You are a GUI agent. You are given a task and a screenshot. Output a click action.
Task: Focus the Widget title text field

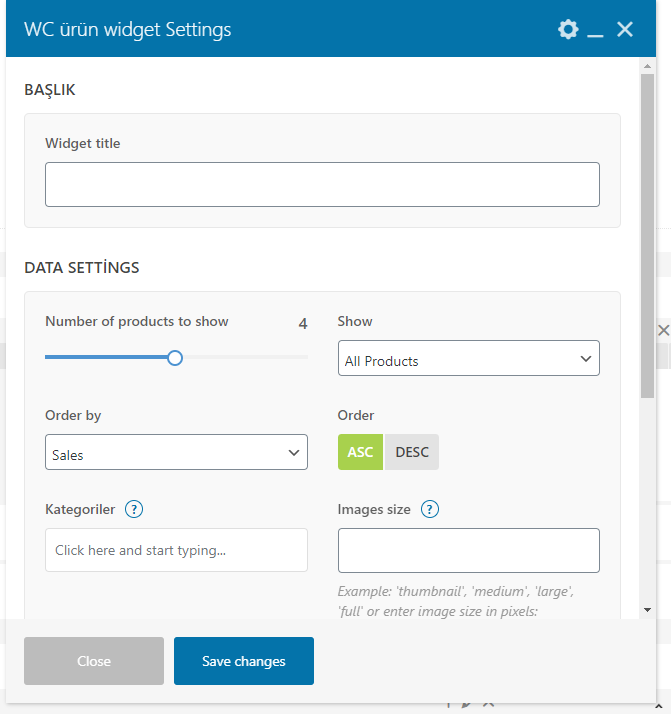point(322,185)
